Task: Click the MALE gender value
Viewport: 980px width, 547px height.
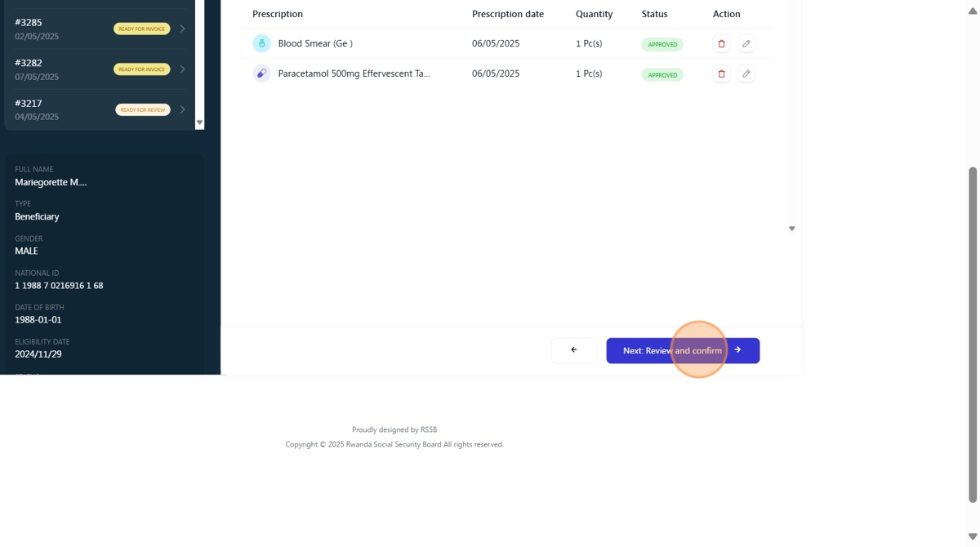Action: click(x=26, y=251)
